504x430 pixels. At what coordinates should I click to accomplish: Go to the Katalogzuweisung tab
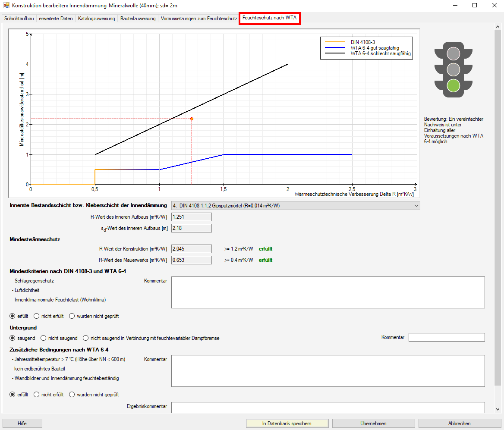pos(96,19)
